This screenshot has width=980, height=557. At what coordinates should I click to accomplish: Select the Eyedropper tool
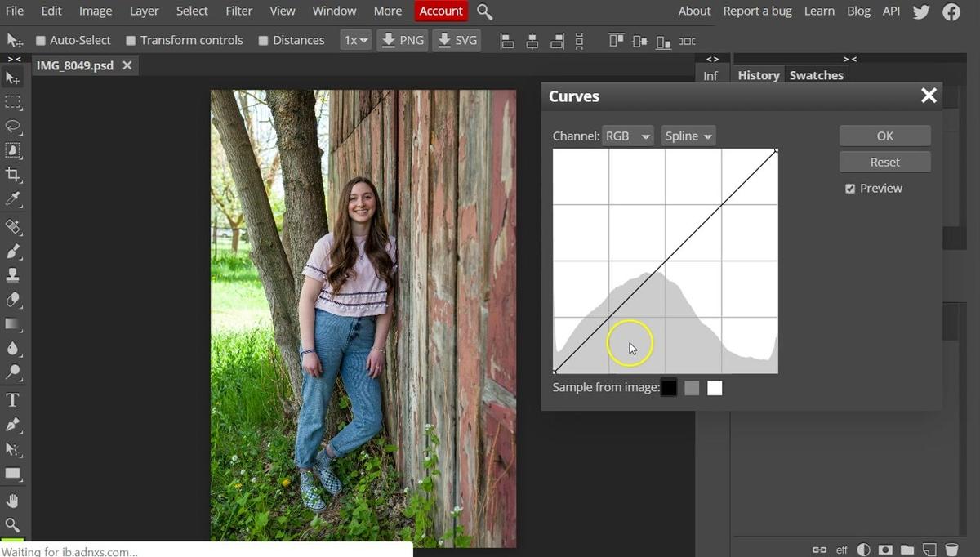point(13,199)
